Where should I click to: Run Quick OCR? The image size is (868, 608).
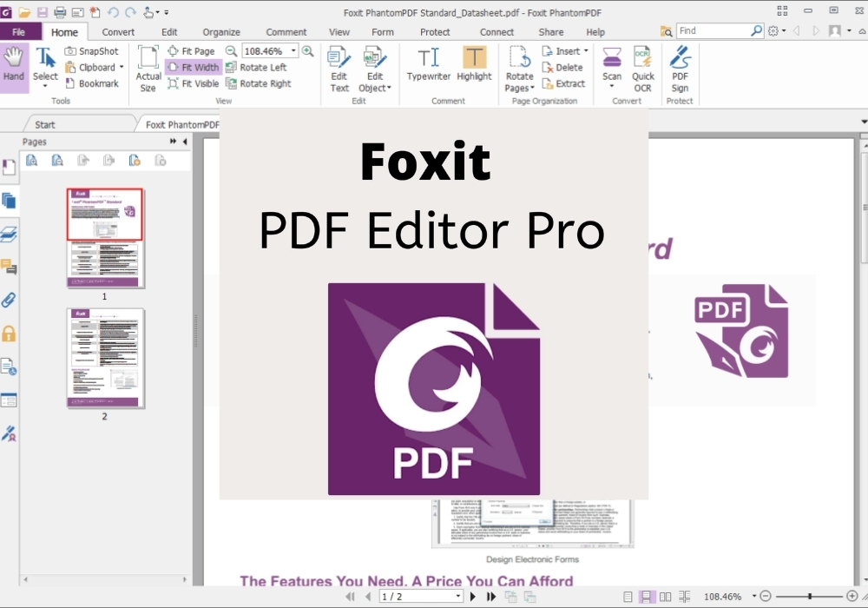click(642, 69)
